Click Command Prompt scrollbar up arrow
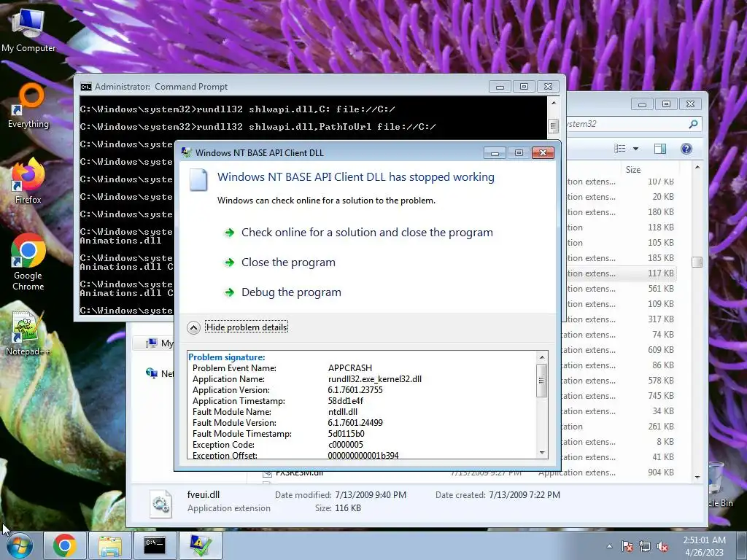Viewport: 747px width, 560px height. point(553,103)
